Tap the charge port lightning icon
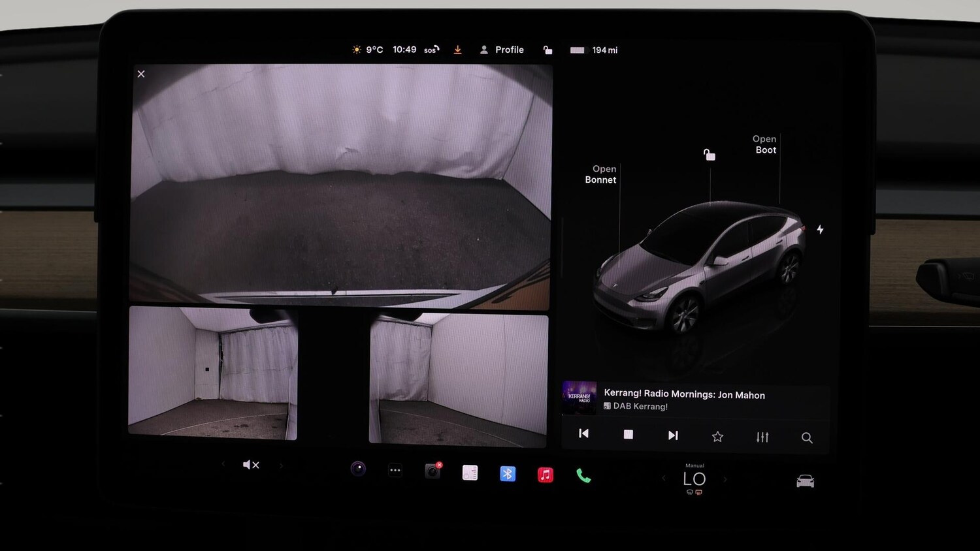This screenshot has width=980, height=551. click(821, 230)
